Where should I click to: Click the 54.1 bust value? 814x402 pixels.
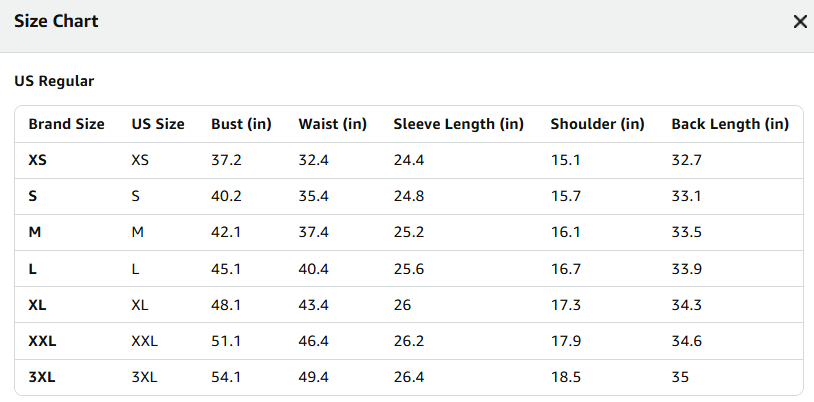point(226,377)
